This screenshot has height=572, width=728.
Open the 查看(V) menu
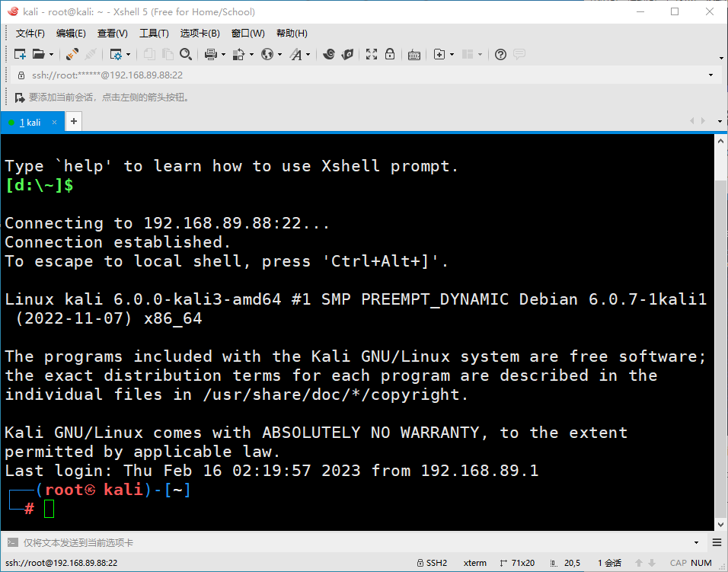click(x=113, y=34)
